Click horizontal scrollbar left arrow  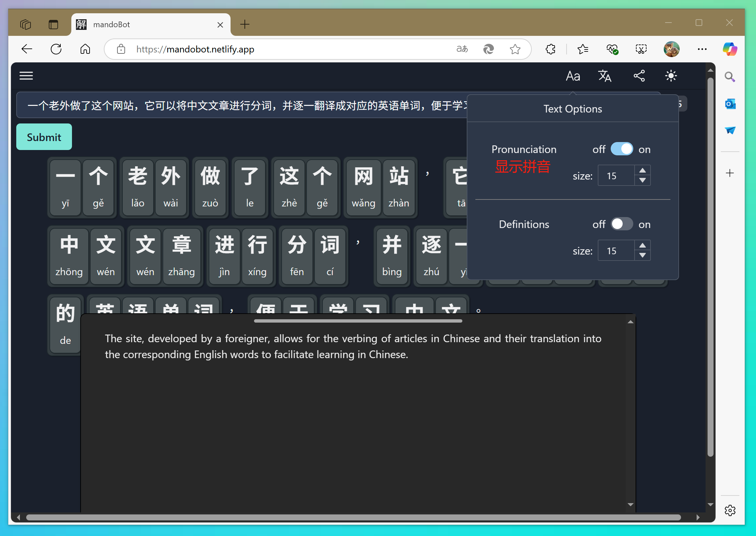pyautogui.click(x=19, y=517)
